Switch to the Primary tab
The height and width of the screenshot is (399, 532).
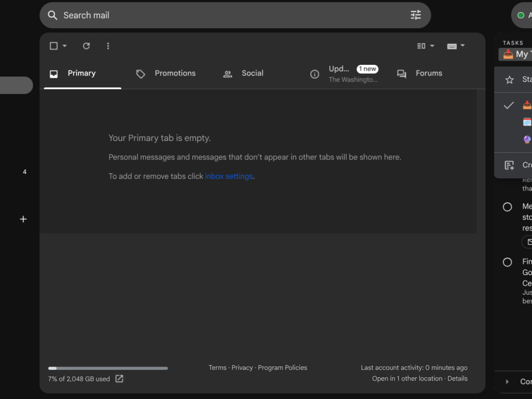coord(82,73)
